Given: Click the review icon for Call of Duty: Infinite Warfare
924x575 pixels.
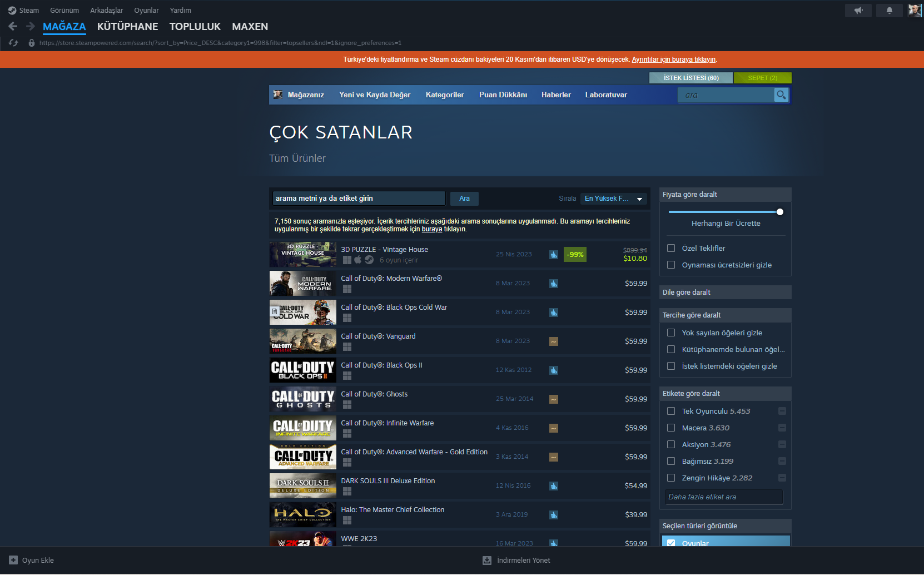Looking at the screenshot, I should click(554, 428).
